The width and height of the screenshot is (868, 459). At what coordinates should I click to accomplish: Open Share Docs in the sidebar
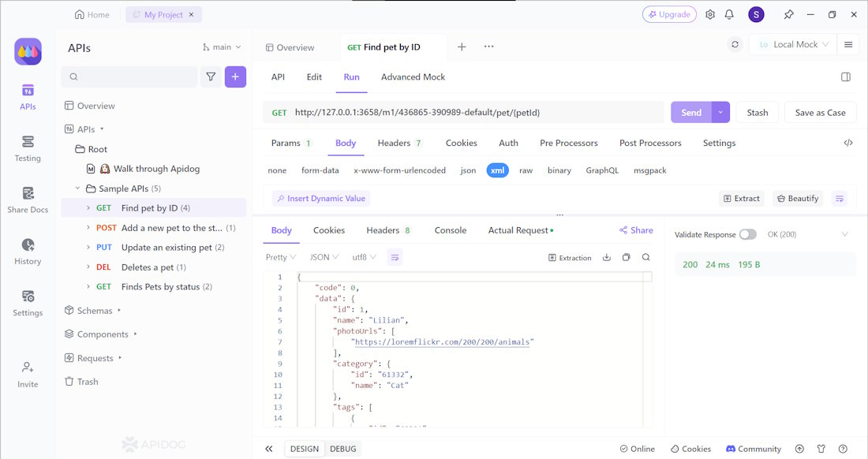pos(28,200)
